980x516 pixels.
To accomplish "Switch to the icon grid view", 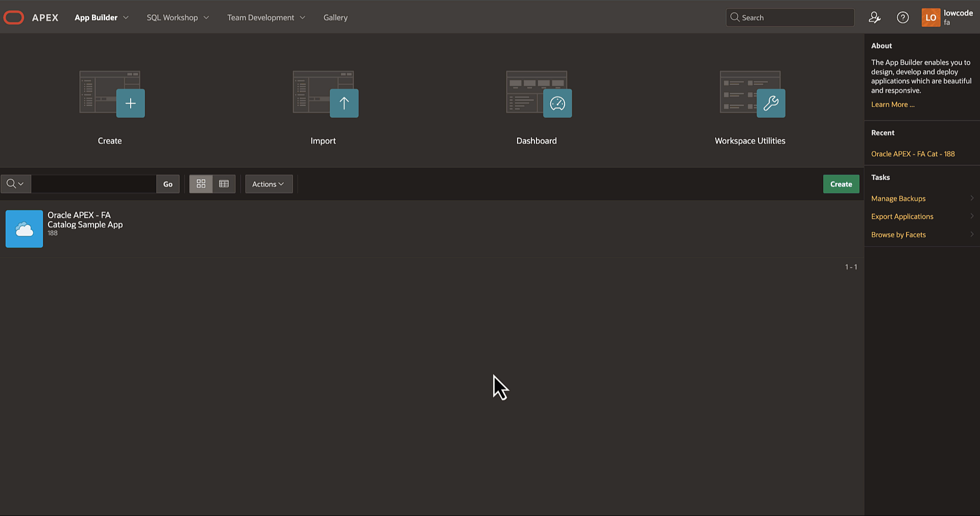I will (201, 184).
